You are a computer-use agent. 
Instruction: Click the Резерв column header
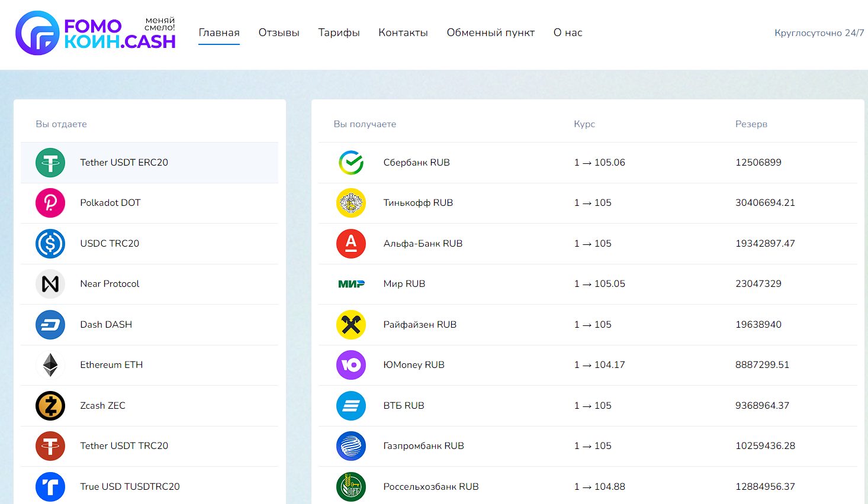point(751,124)
